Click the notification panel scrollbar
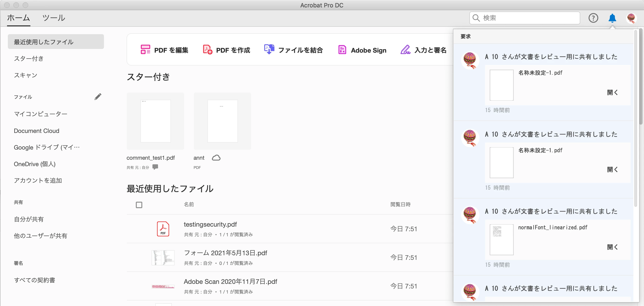 pyautogui.click(x=635, y=117)
